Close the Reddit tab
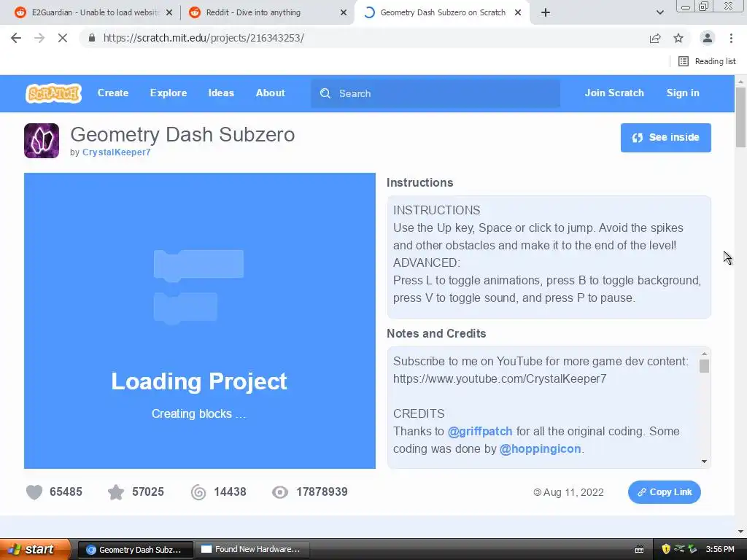The height and width of the screenshot is (560, 747). pos(344,13)
